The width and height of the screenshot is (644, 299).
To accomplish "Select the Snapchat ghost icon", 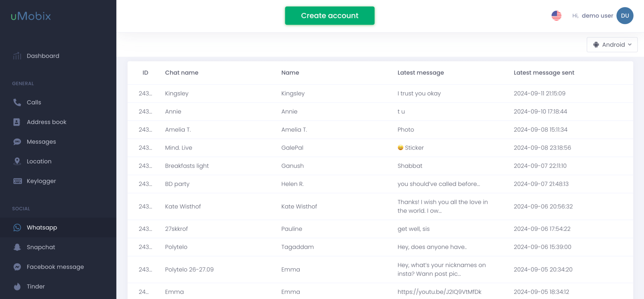I will click(x=17, y=247).
